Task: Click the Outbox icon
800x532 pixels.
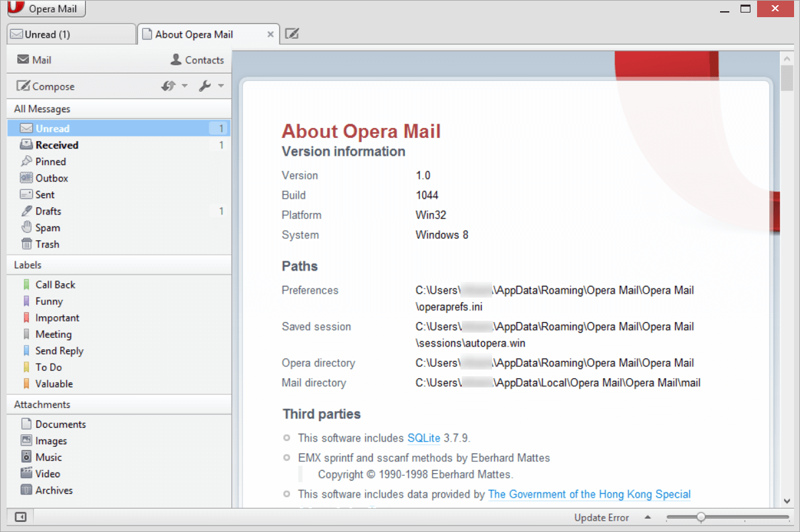Action: click(26, 178)
